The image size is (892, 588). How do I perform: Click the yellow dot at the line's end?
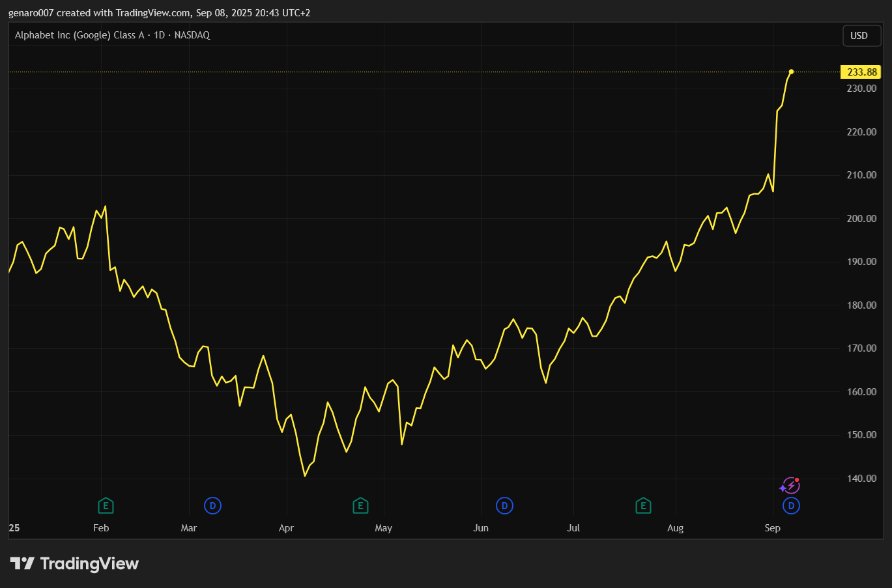[791, 72]
